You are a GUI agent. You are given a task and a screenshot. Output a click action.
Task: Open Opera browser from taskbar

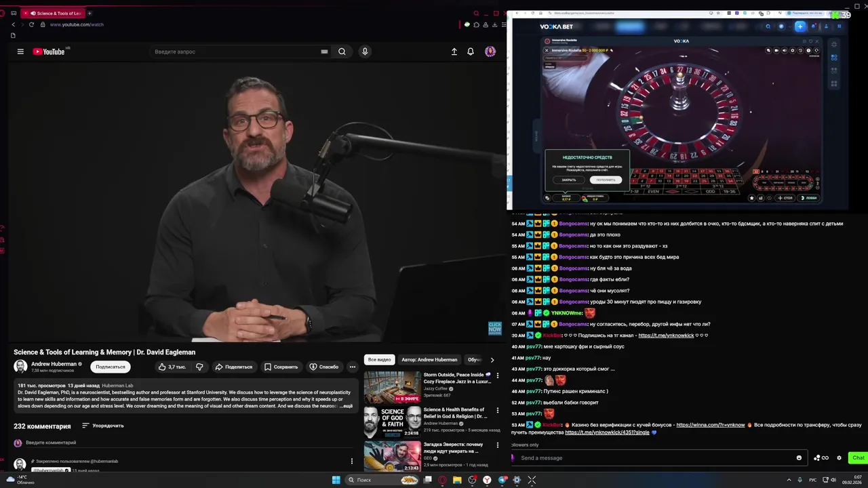coord(442,480)
